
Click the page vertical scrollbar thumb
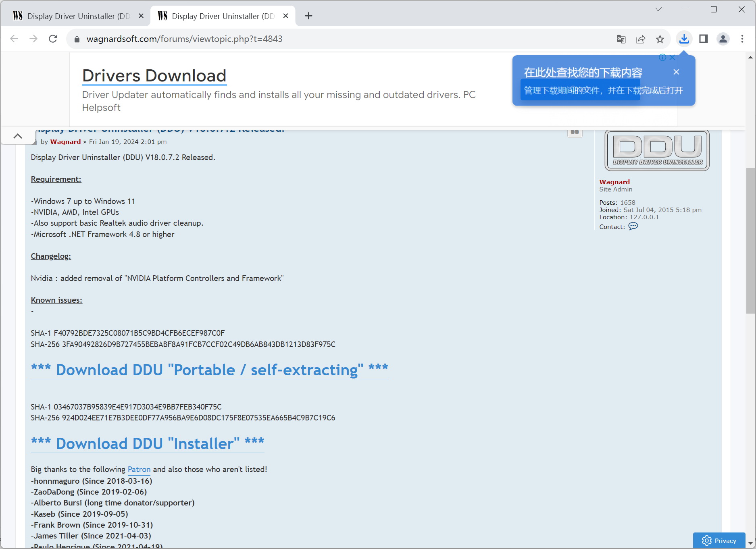(750, 241)
